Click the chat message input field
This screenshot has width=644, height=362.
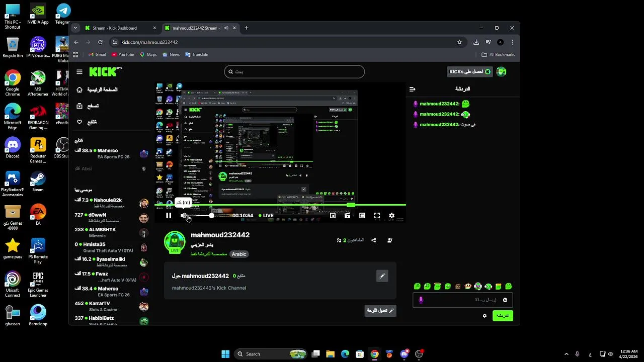462,300
